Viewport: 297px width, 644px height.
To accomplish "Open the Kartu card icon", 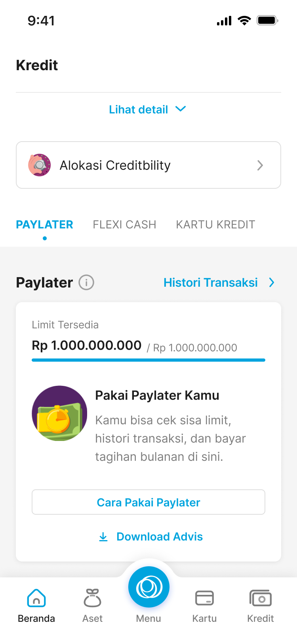I will [x=204, y=598].
